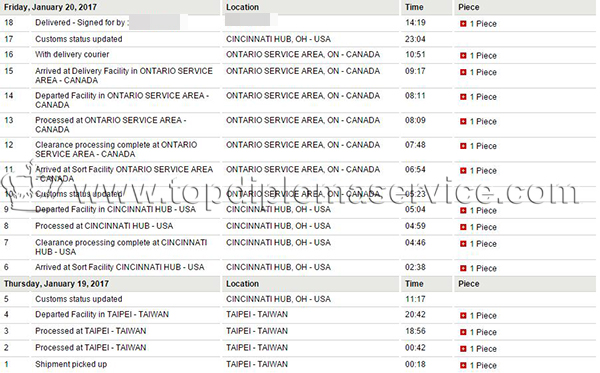This screenshot has height=373, width=600.
Task: Open 1 Piece link at 07:48 clearance row
Action: [483, 146]
